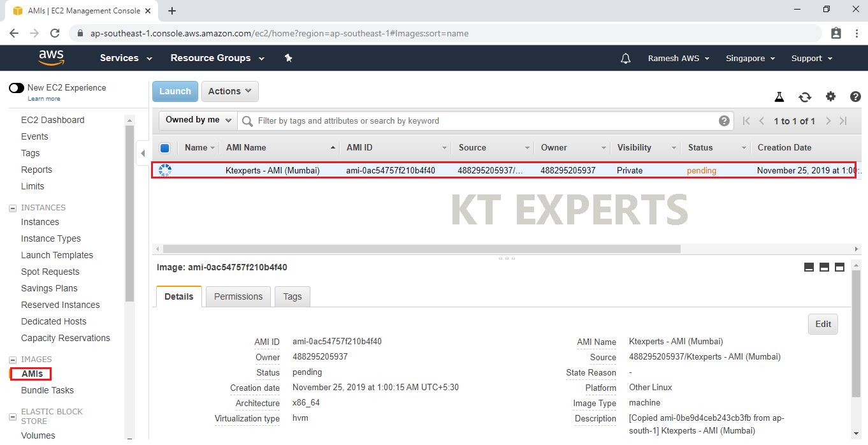Screen dimensions: 868x445
Task: Collapse the ELASTIC BLOCK STORE section
Action: (x=12, y=417)
